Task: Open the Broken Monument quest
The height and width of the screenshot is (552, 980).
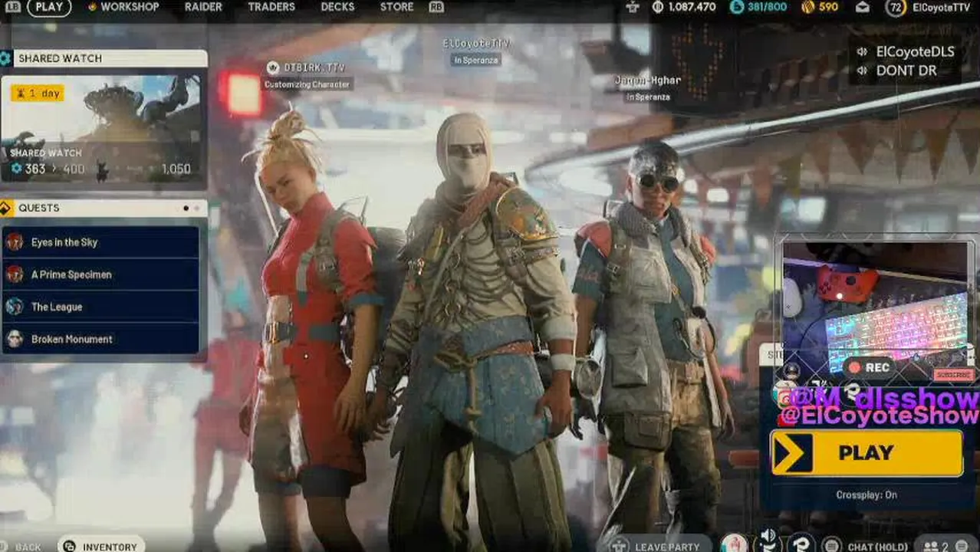Action: 100,339
